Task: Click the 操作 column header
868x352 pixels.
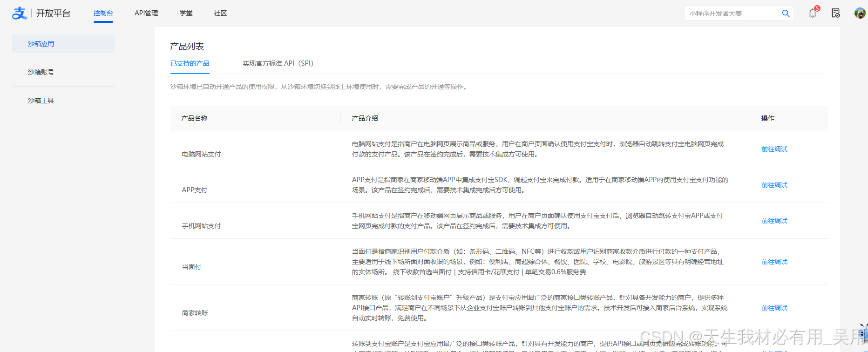Action: [x=767, y=118]
